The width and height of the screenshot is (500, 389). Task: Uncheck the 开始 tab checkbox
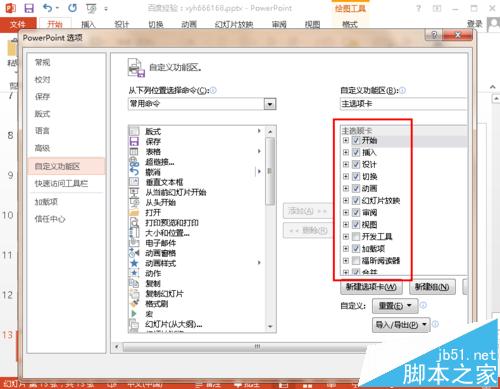point(356,140)
